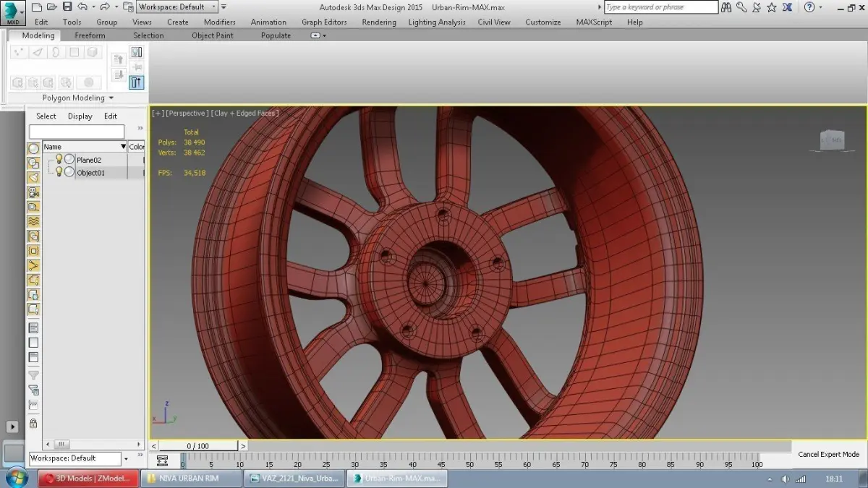
Task: Create a new scene from quick toolbar
Action: coord(35,7)
